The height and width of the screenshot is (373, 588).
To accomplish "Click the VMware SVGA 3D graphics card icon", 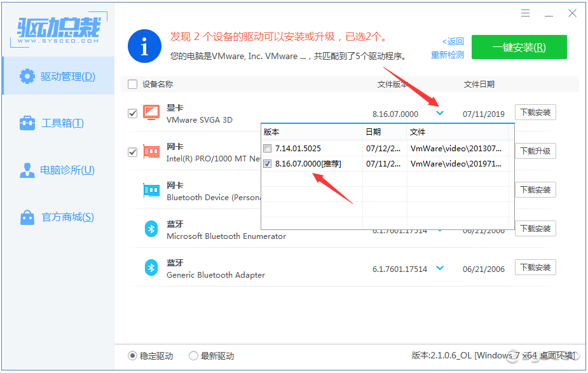I will 151,113.
